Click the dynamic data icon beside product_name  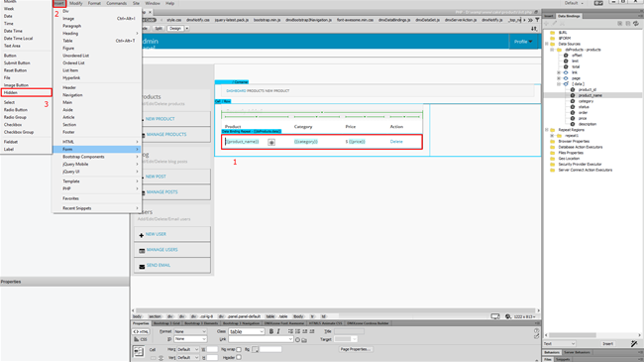271,142
